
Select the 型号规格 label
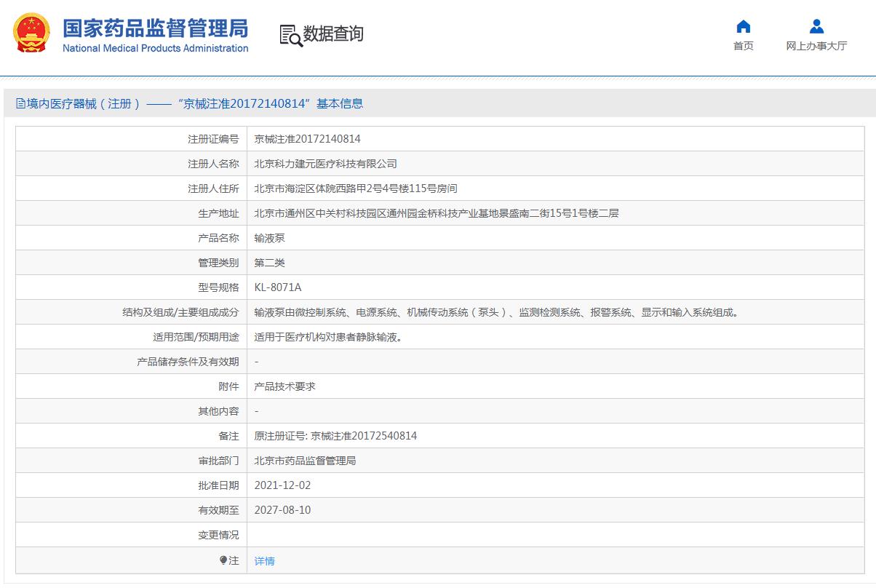pos(218,287)
